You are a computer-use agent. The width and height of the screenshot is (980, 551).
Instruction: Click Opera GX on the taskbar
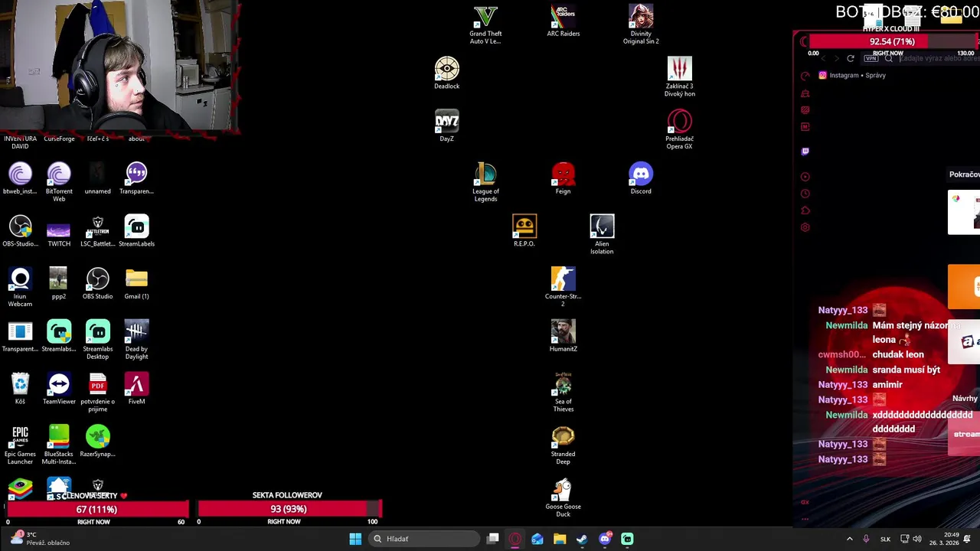(515, 539)
